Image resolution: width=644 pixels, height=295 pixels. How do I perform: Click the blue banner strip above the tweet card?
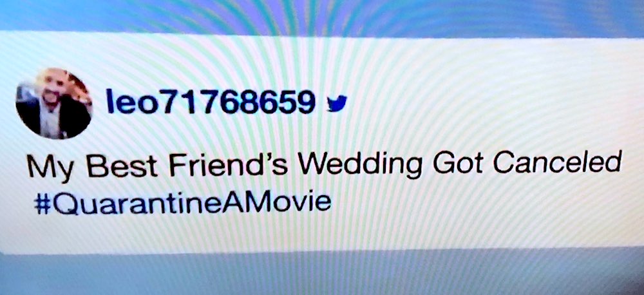322,15
